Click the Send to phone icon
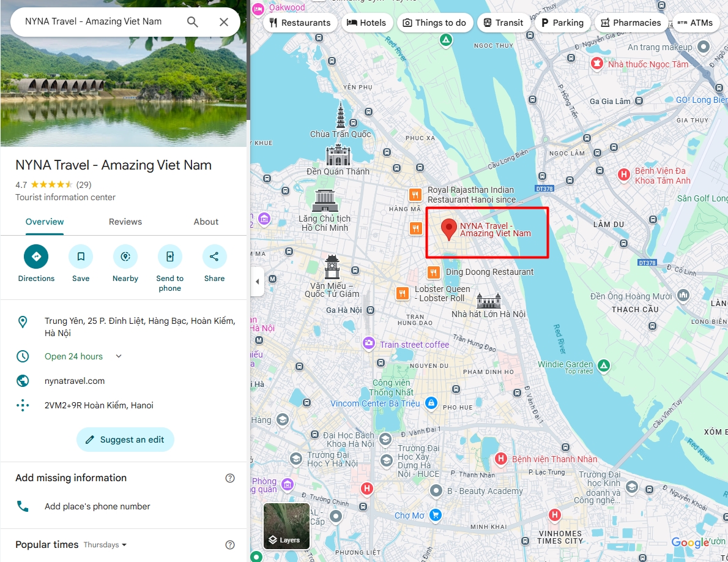Image resolution: width=728 pixels, height=562 pixels. (170, 257)
